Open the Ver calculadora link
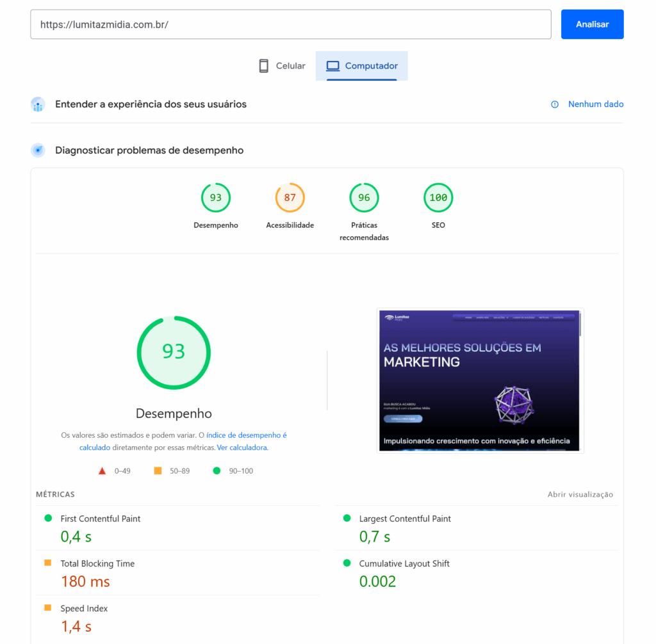656x644 pixels. (x=242, y=448)
